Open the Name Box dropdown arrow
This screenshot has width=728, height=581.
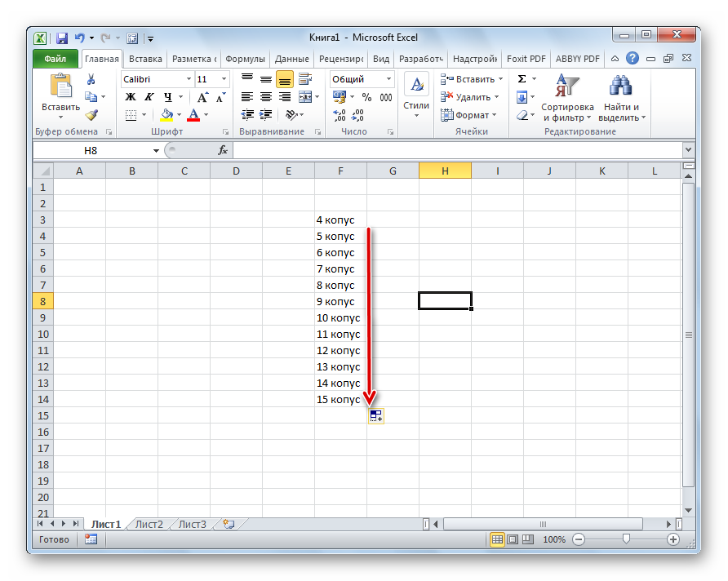click(x=157, y=151)
